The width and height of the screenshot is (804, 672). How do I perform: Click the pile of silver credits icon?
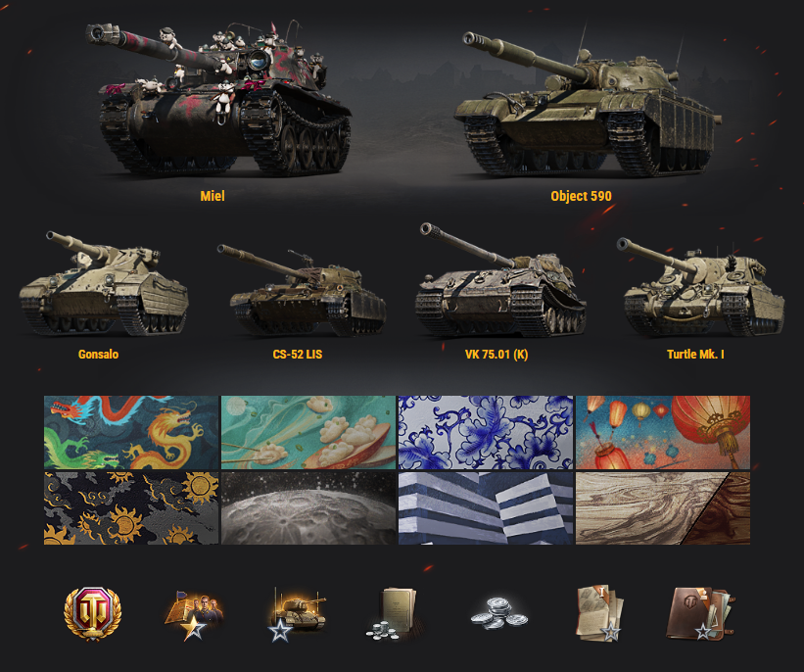[498, 613]
